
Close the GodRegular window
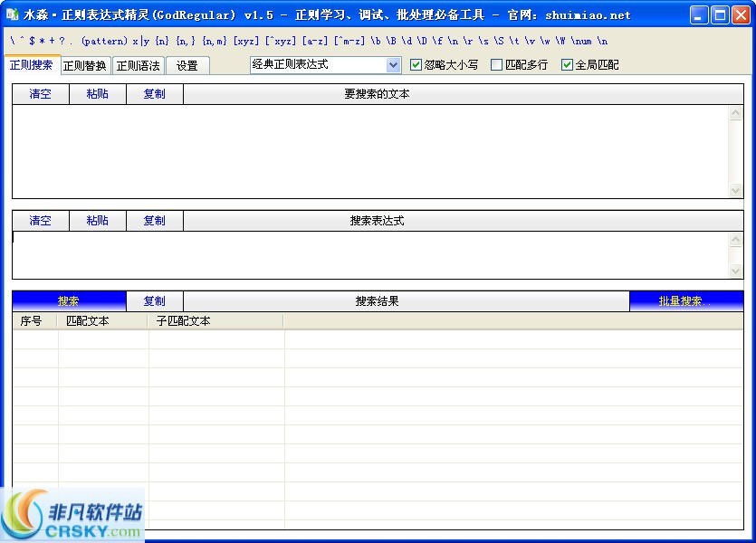(x=741, y=15)
